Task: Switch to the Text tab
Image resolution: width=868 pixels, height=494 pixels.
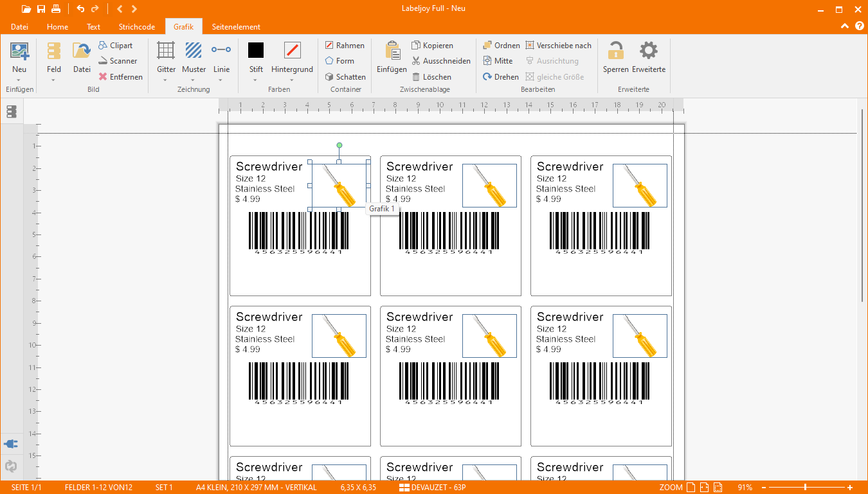Action: (94, 27)
